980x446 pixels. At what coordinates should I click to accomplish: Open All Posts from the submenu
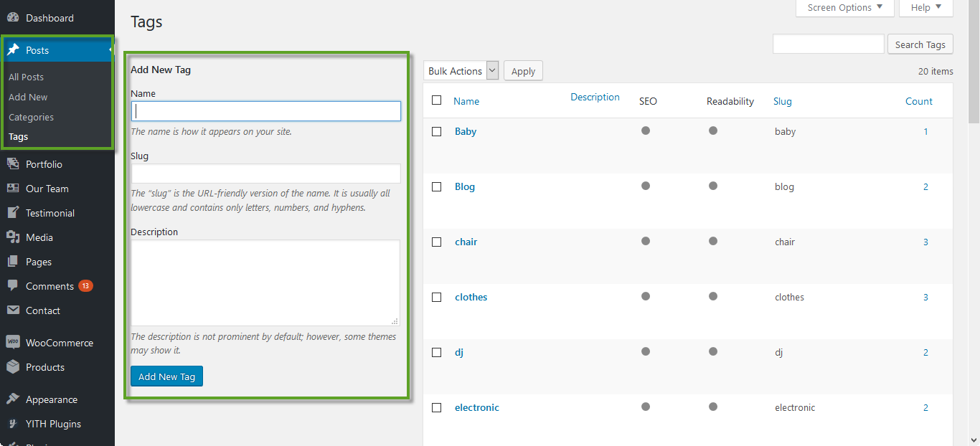pos(26,77)
